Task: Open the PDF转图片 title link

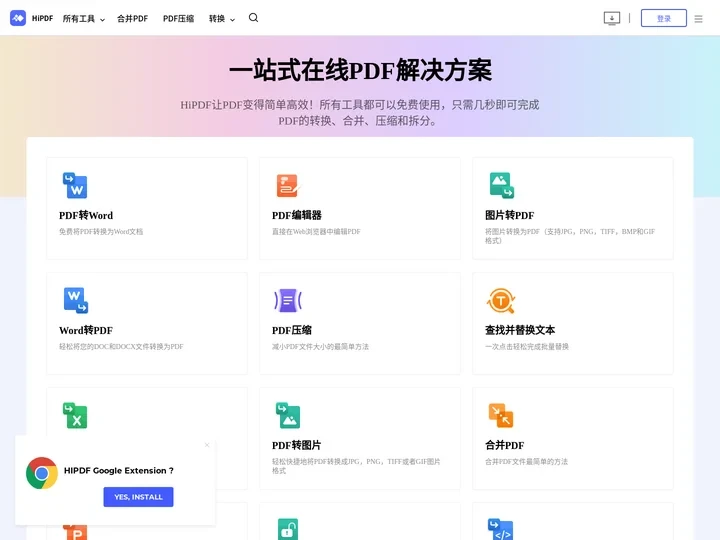Action: 296,445
